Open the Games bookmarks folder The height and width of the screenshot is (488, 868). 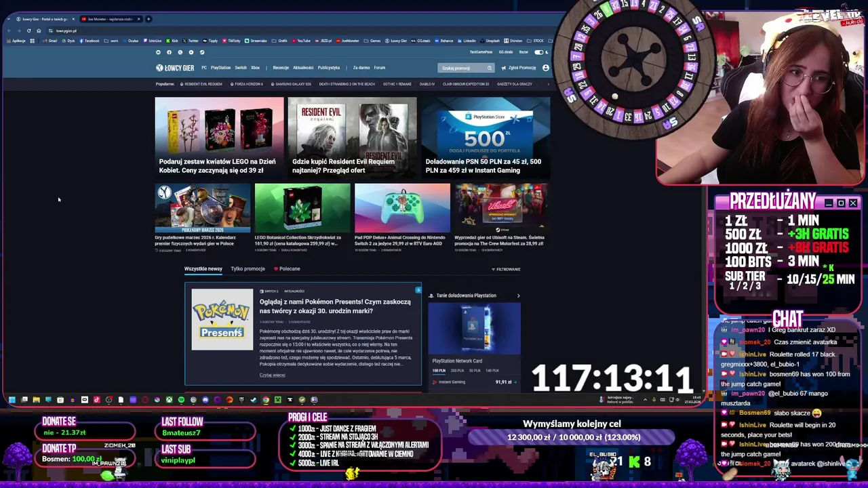point(372,41)
